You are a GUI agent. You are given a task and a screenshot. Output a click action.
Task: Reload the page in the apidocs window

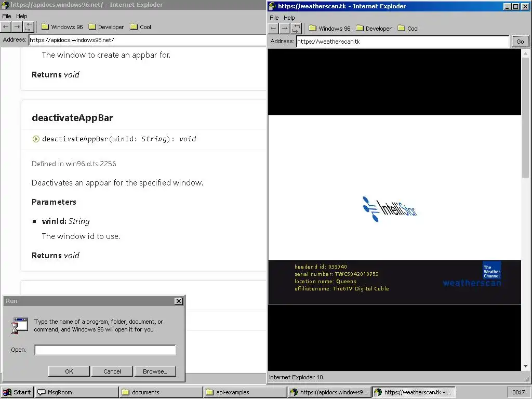29,27
